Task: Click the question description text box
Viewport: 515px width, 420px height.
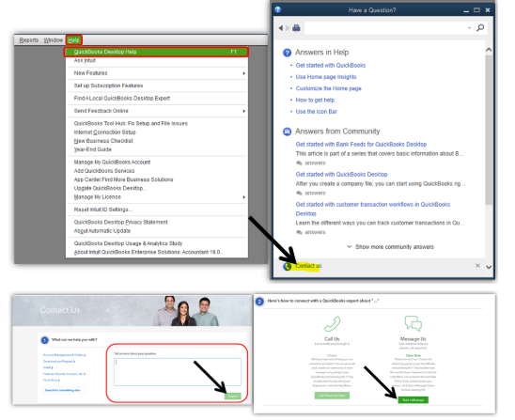Action: (x=178, y=372)
